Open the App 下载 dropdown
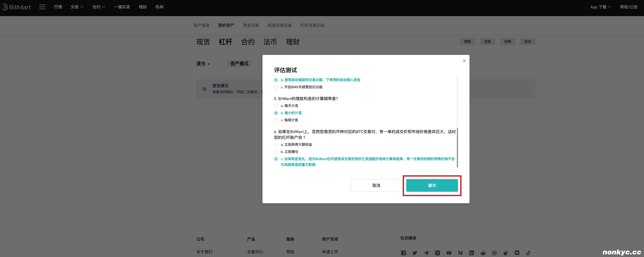The image size is (644, 257). (x=600, y=7)
